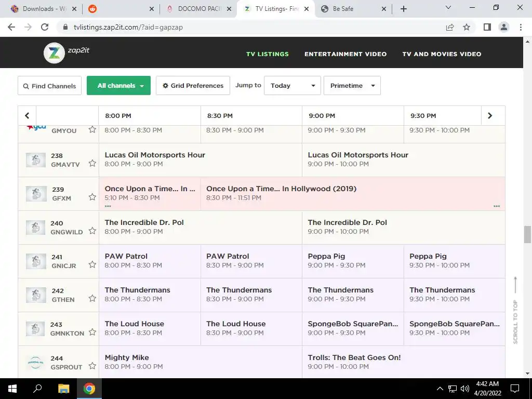Screen dimensions: 532x399
Task: Favorite channel 243 GMNKTON with star
Action: click(x=92, y=332)
